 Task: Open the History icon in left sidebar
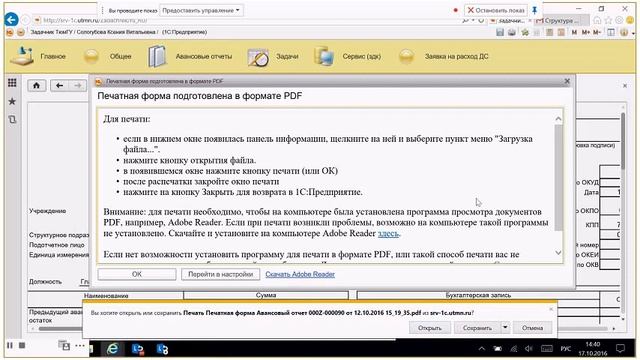coord(12,119)
